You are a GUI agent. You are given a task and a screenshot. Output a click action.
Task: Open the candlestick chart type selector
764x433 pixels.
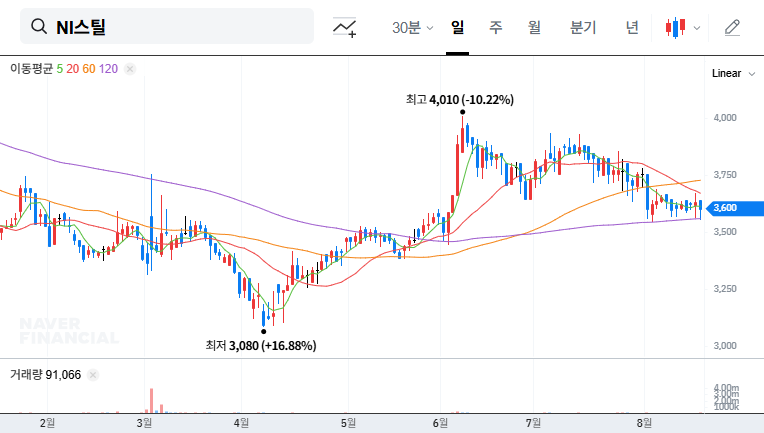(x=684, y=27)
